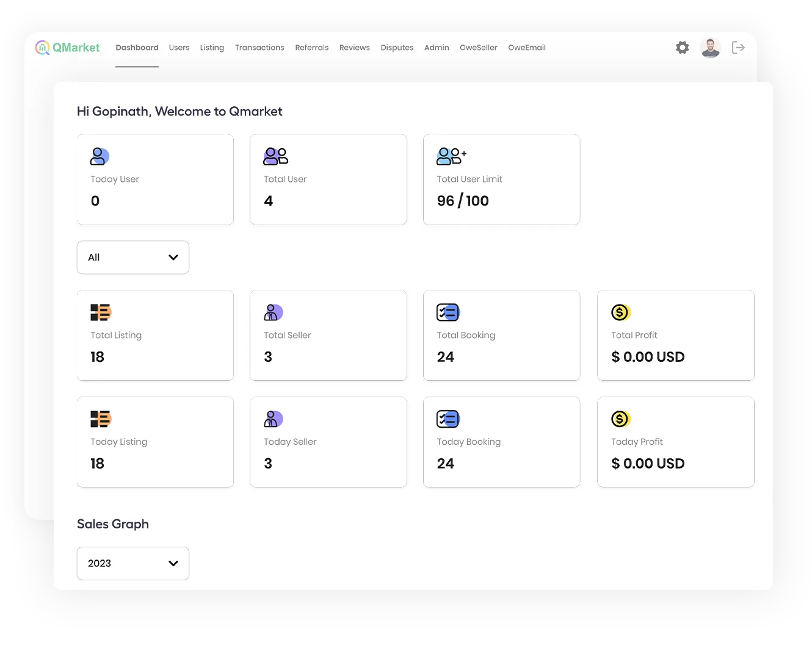Click the Total User Limit icon
This screenshot has width=812, height=659.
click(x=451, y=156)
